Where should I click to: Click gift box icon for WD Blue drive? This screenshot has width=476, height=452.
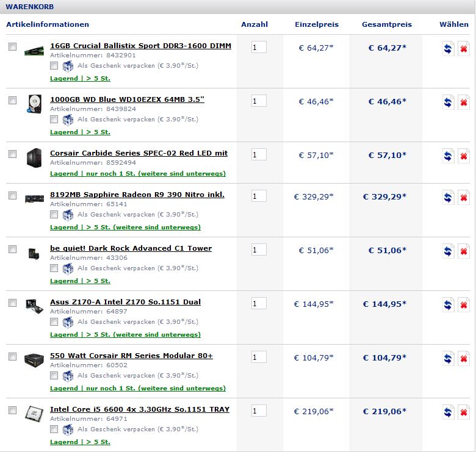(68, 120)
